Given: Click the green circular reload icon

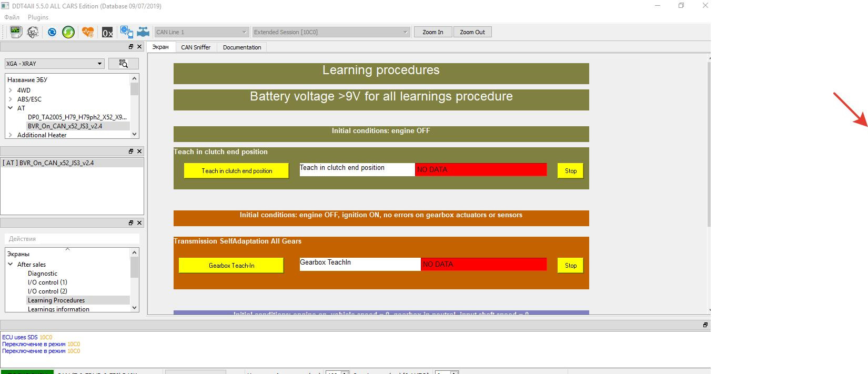Looking at the screenshot, I should (68, 32).
